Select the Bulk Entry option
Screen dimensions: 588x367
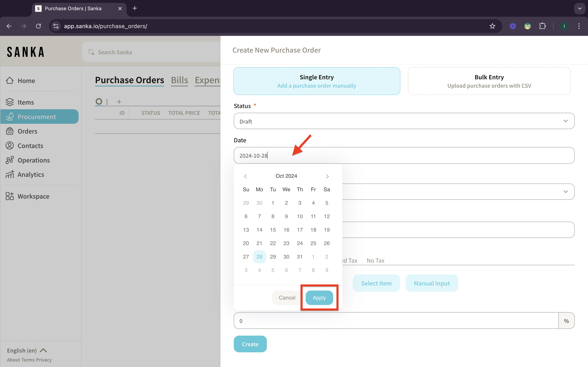(x=489, y=81)
